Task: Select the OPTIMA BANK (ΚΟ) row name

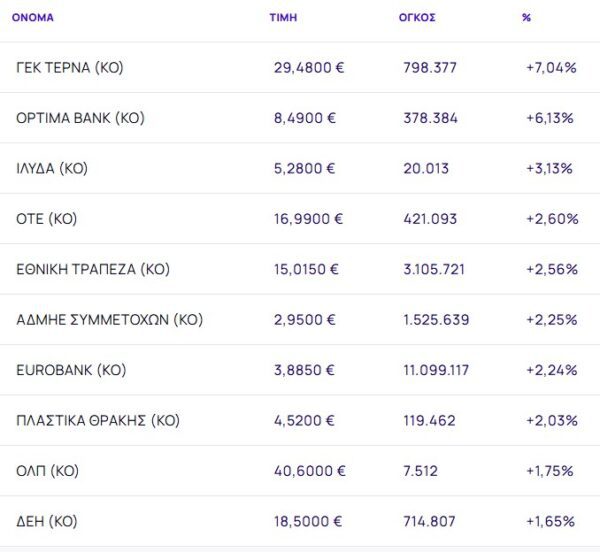Action: tap(80, 118)
